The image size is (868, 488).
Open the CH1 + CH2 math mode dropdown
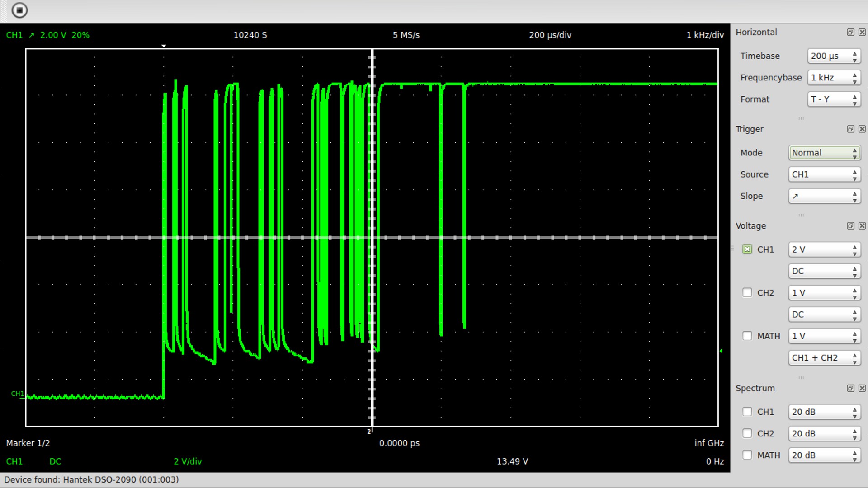(824, 358)
